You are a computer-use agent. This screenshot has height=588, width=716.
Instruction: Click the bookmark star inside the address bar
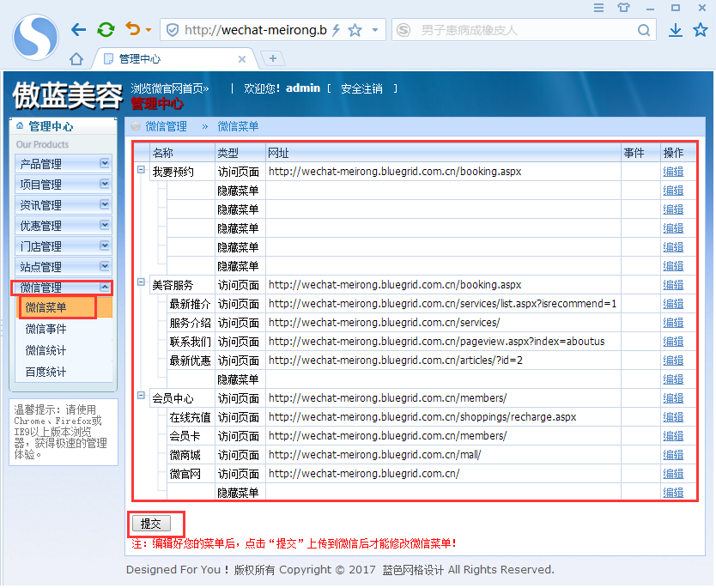[354, 28]
